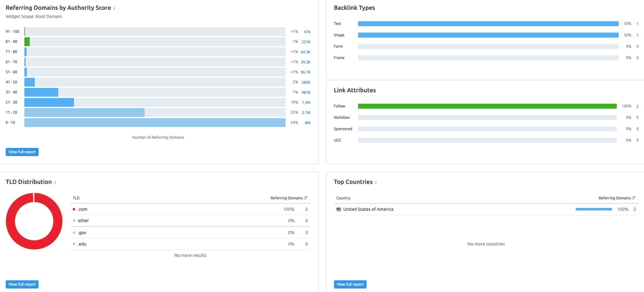
Task: Open full report for Authority Score widget
Action: tap(22, 152)
